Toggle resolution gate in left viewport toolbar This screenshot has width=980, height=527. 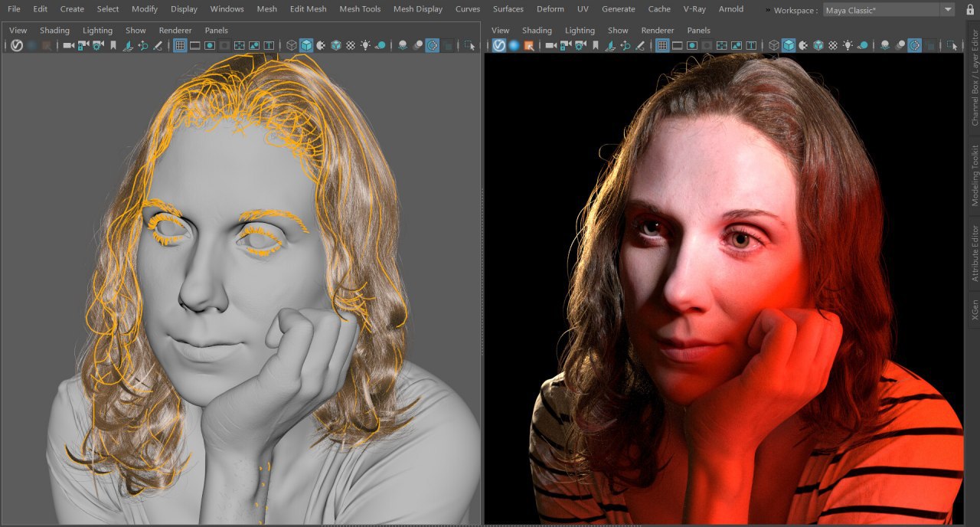(x=209, y=46)
